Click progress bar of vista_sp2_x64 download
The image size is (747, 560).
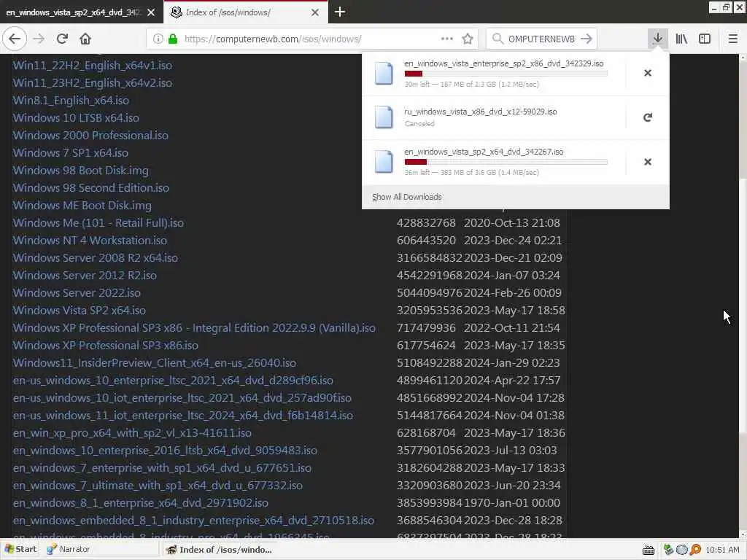(x=506, y=162)
